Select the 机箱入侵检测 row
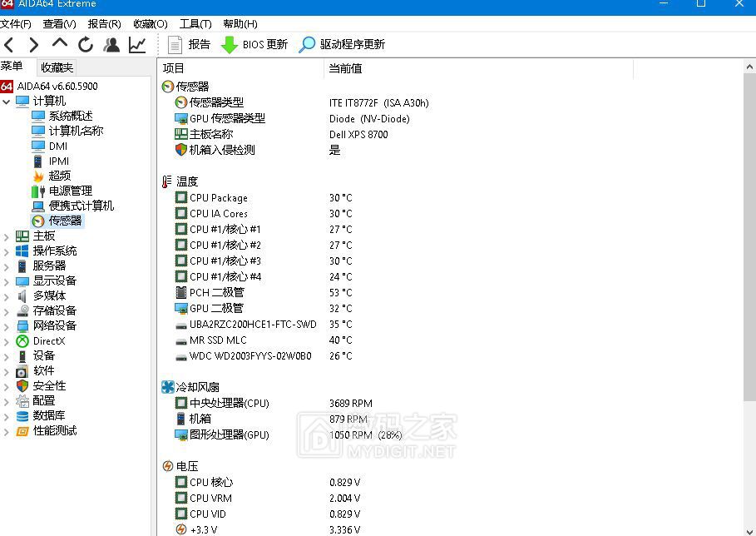 coord(258,151)
